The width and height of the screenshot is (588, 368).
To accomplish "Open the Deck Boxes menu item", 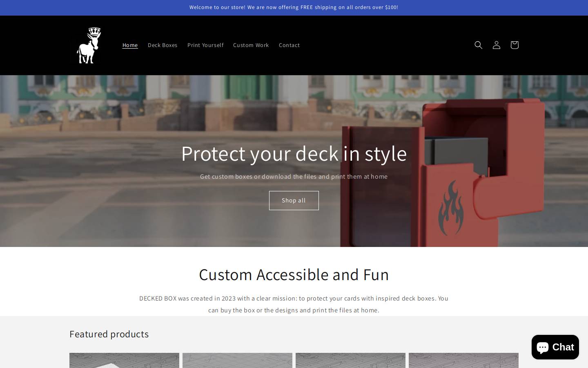I will point(163,45).
